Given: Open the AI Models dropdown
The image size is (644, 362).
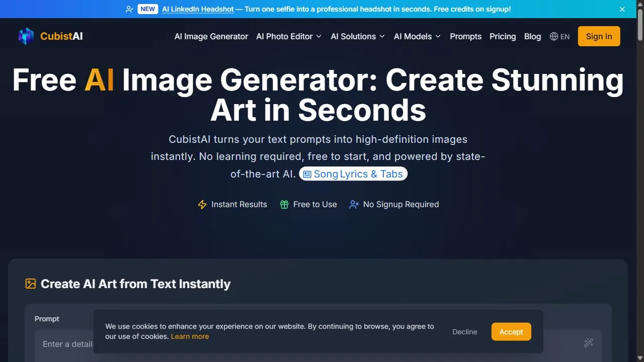Looking at the screenshot, I should (417, 36).
